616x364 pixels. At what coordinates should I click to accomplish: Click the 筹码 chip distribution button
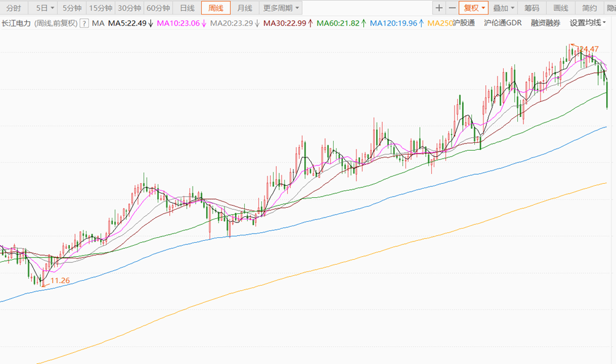pyautogui.click(x=532, y=8)
